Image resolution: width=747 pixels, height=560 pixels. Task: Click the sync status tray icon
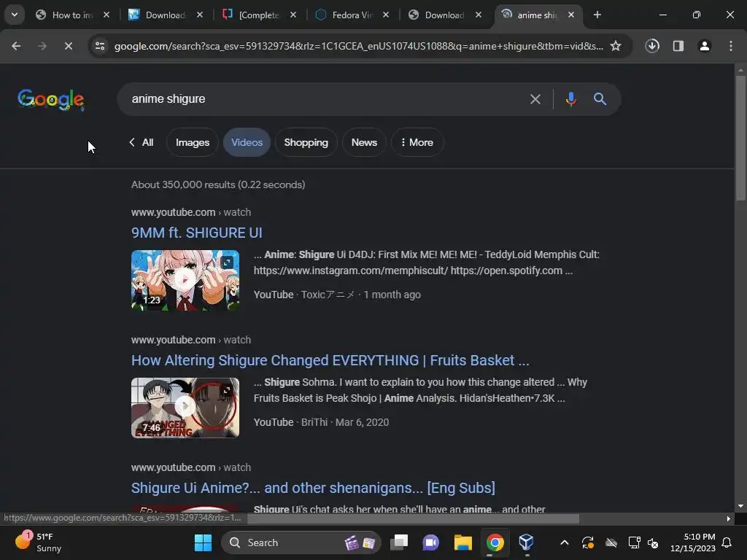point(587,542)
